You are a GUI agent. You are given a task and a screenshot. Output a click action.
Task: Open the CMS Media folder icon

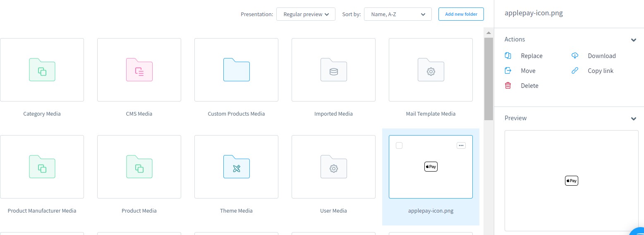139,70
